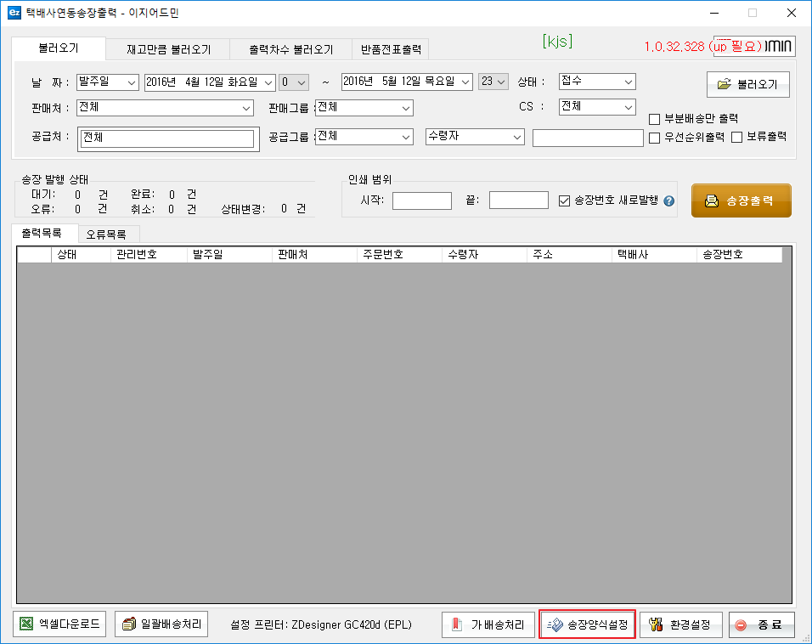Open the 판매처 dropdown set to 전체
Viewport: 812px width, 644px height.
click(165, 108)
